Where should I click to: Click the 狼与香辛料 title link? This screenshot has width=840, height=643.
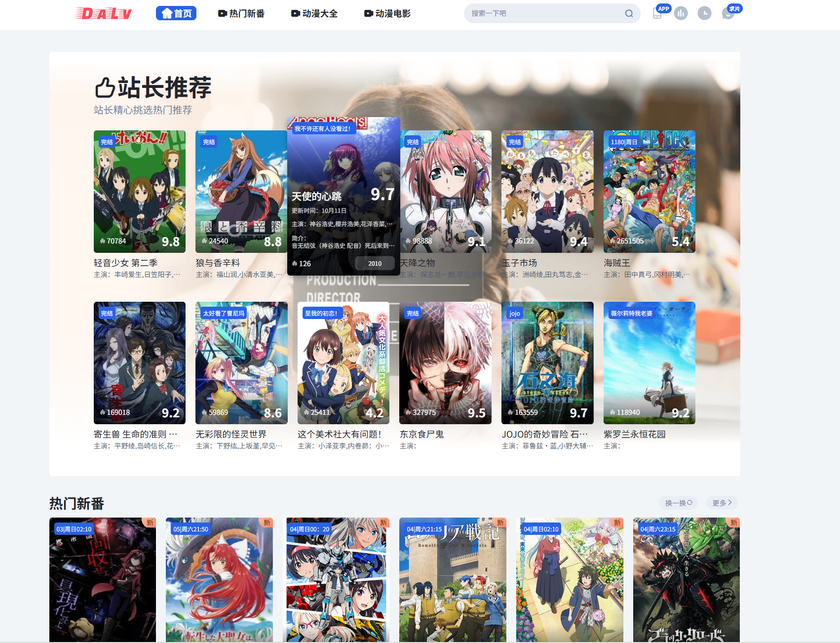[218, 263]
